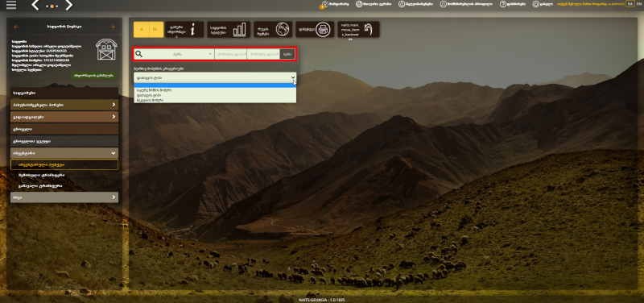Image resolution: width=644 pixels, height=303 pixels.
Task: Click the dark search button in red box
Action: coord(287,54)
